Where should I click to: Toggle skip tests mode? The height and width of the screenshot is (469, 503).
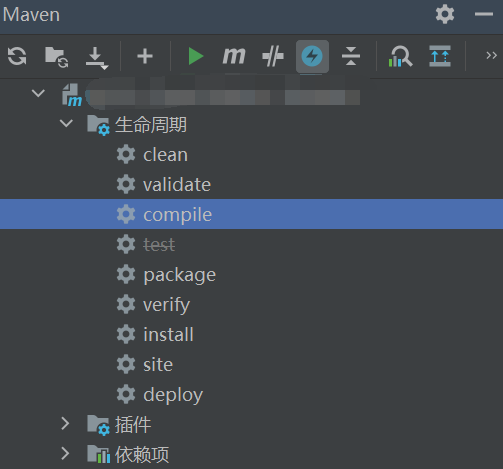pyautogui.click(x=312, y=56)
